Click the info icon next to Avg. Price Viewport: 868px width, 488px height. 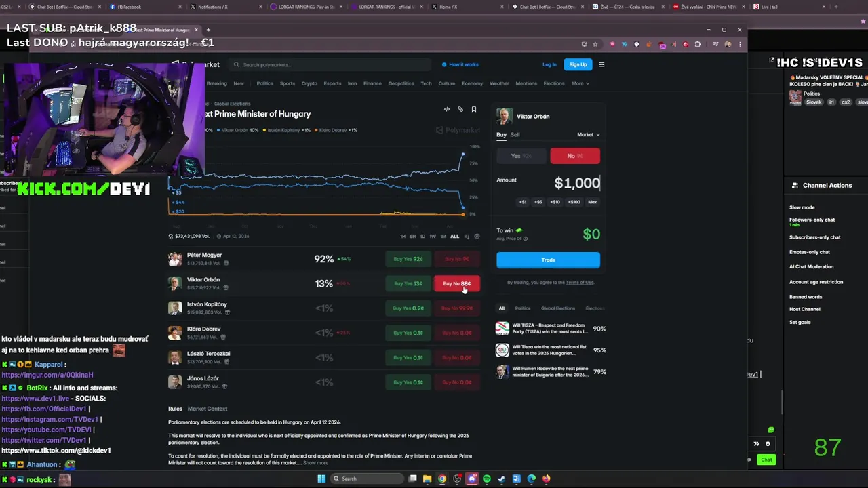coord(526,239)
